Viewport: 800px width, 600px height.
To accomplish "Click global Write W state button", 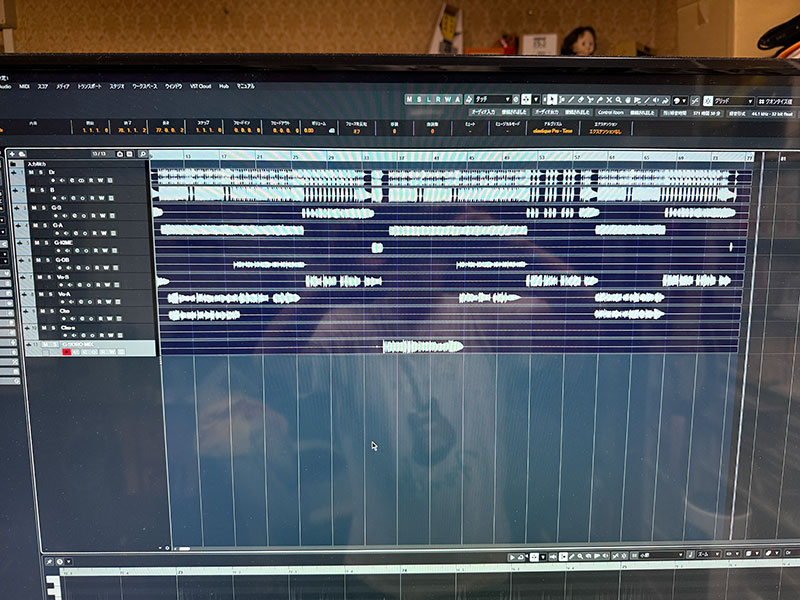I will coord(447,99).
